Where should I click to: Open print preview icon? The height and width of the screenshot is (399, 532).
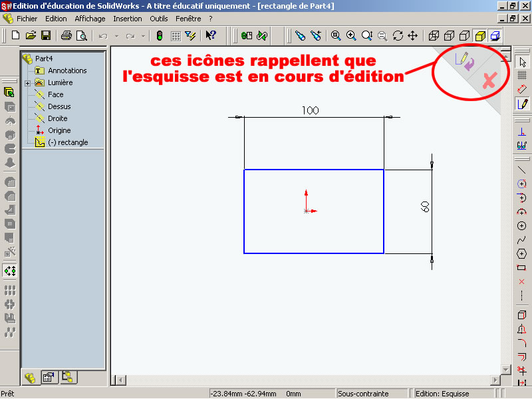pos(82,35)
